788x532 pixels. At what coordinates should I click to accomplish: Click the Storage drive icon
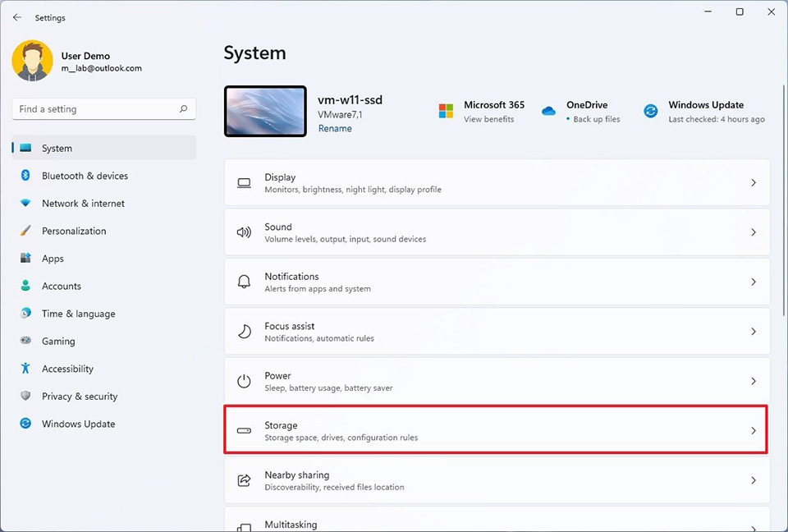244,430
